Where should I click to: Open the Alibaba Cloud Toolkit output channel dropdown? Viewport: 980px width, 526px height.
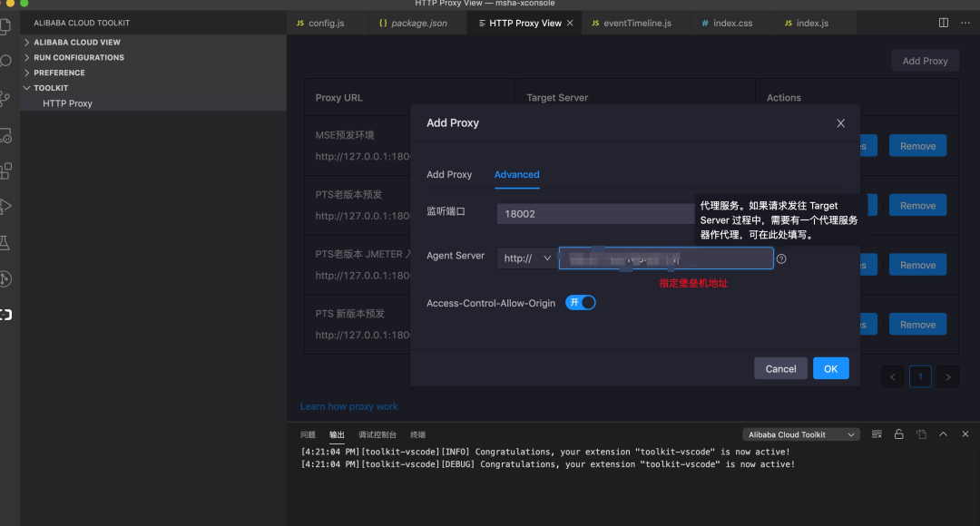tap(801, 434)
